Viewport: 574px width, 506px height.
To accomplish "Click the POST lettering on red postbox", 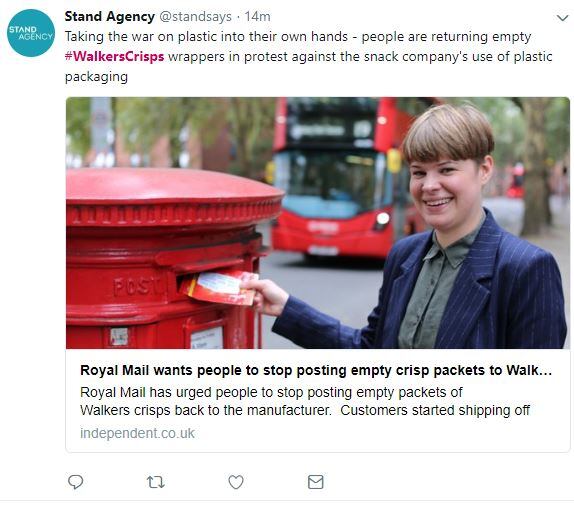I will pyautogui.click(x=137, y=286).
